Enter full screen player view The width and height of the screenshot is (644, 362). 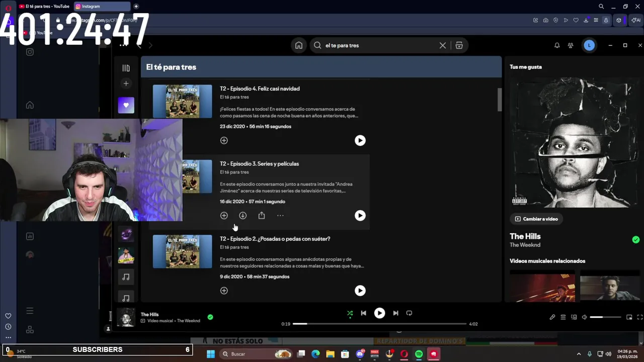(640, 317)
